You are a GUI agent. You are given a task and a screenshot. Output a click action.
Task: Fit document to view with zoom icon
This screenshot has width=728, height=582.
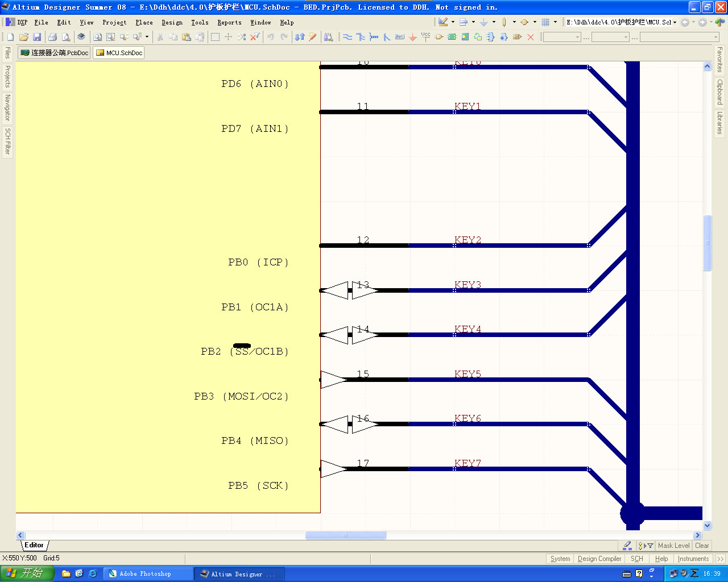(97, 37)
